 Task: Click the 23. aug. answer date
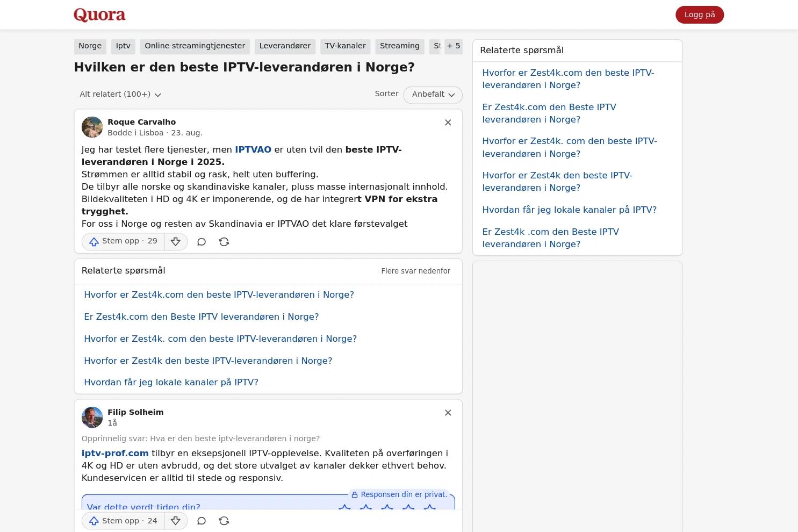186,133
